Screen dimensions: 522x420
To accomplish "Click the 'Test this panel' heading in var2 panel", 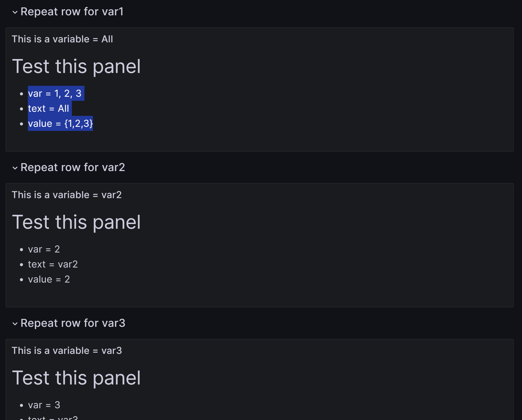I will tap(77, 222).
